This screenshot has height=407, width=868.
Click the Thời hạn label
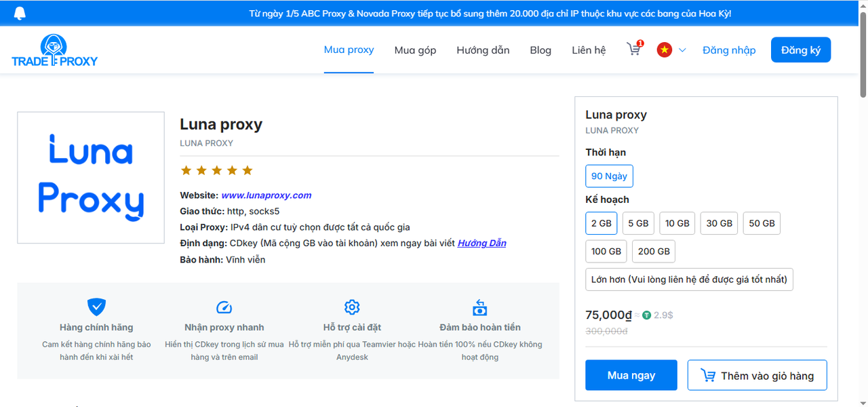606,153
